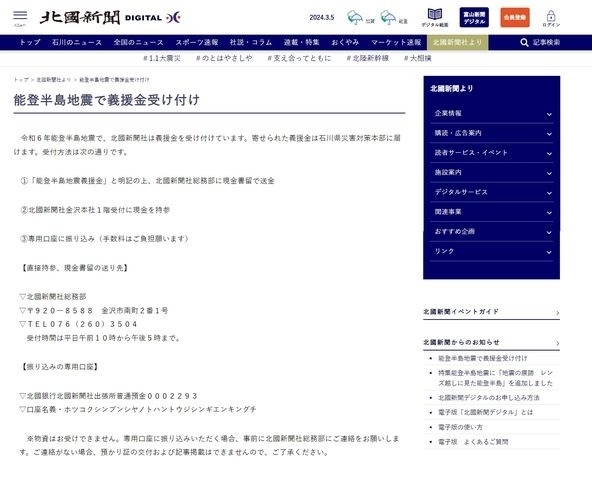Open the 特集能登半島地震 notice link
Image resolution: width=592 pixels, height=480 pixels.
[495, 378]
